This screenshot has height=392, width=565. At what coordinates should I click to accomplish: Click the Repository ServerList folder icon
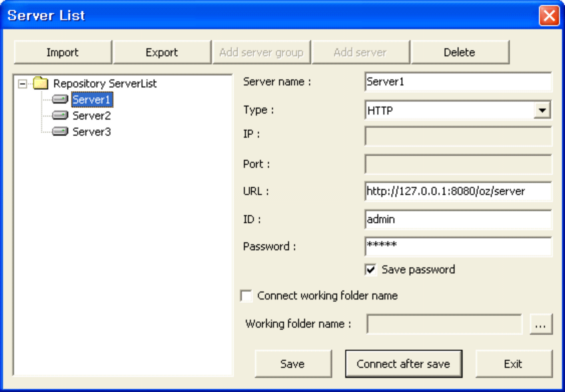[x=40, y=84]
